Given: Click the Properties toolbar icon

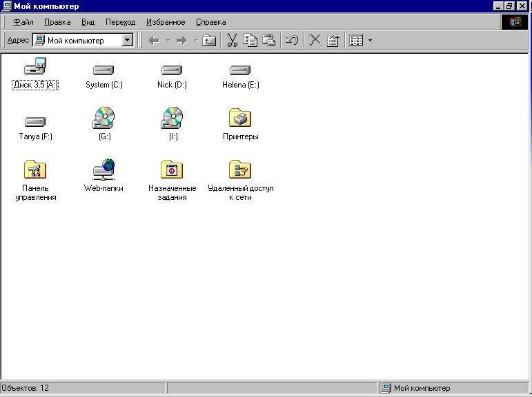Looking at the screenshot, I should (x=333, y=41).
